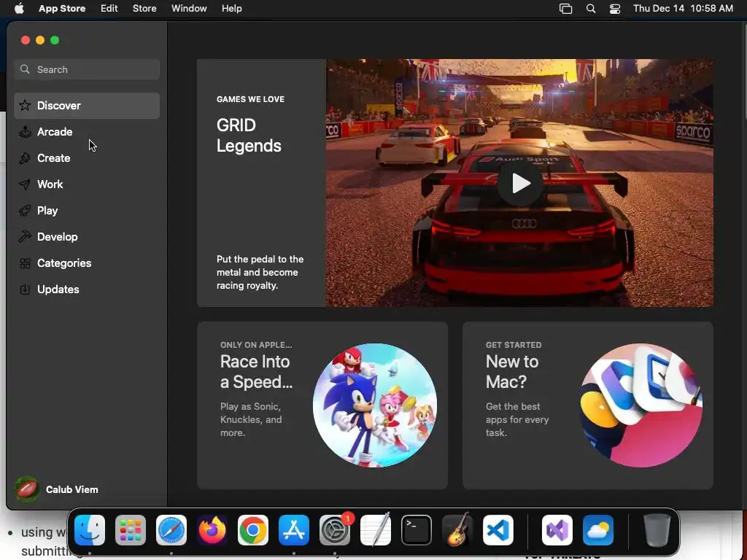Click the New to Mac app icons artwork
This screenshot has height=560, width=747.
click(640, 405)
